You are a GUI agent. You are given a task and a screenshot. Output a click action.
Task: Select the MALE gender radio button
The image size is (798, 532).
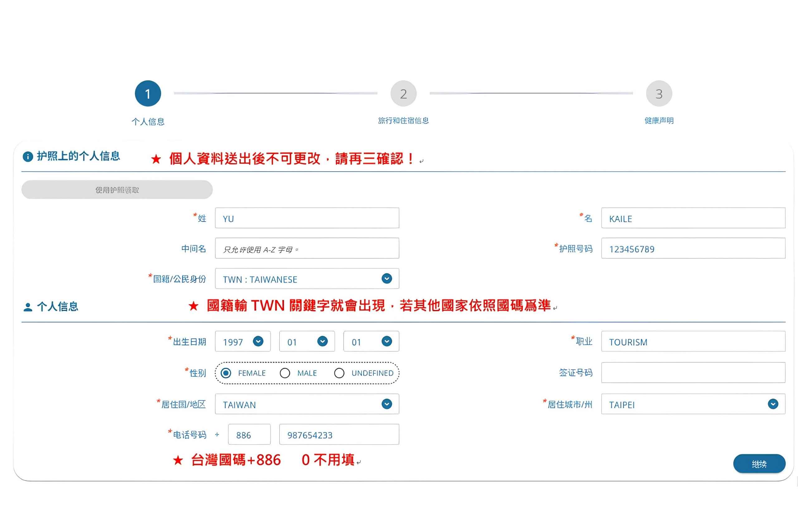click(x=285, y=373)
